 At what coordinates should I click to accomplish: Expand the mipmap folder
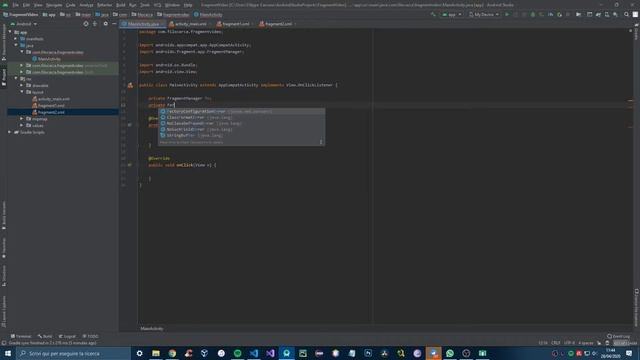click(x=22, y=119)
